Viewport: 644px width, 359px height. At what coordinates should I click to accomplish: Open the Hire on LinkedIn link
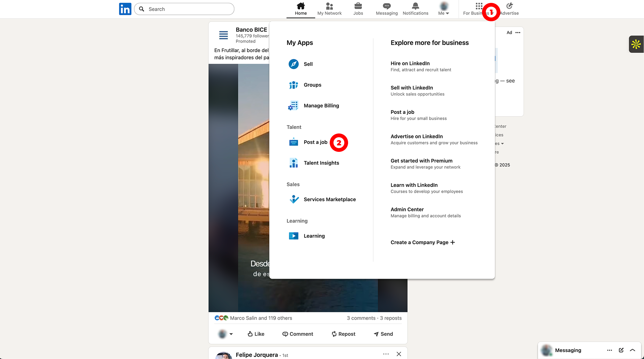410,63
